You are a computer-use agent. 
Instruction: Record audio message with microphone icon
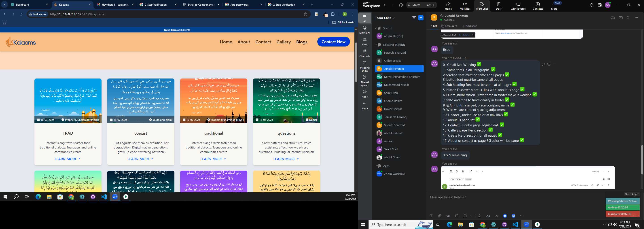click(x=479, y=216)
